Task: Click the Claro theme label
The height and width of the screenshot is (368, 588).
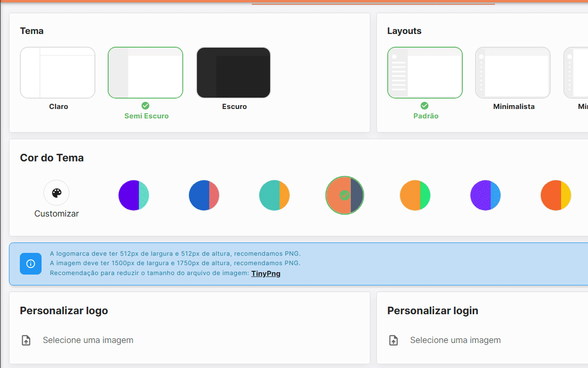Action: 59,107
